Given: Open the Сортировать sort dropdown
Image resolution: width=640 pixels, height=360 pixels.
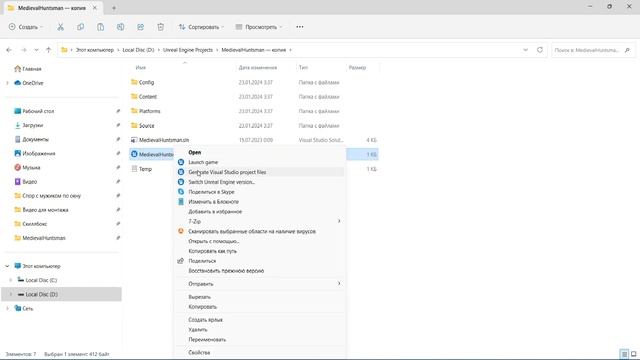Looking at the screenshot, I should click(x=202, y=27).
